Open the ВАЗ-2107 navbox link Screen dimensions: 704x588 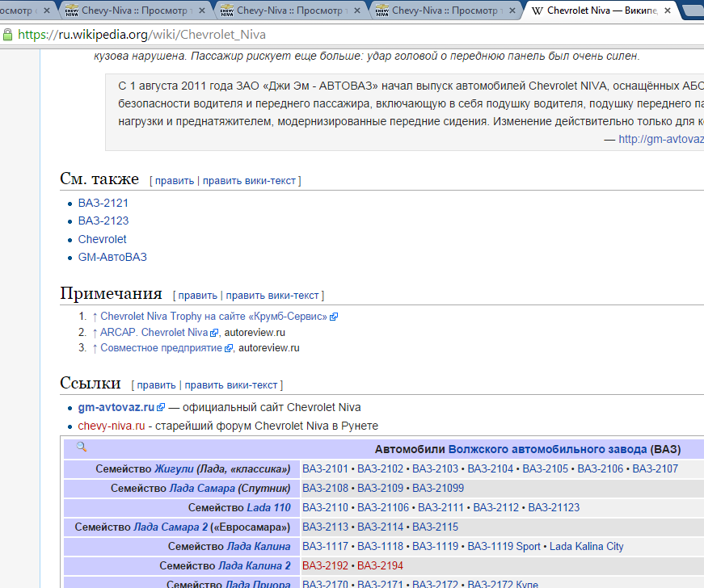coord(655,469)
